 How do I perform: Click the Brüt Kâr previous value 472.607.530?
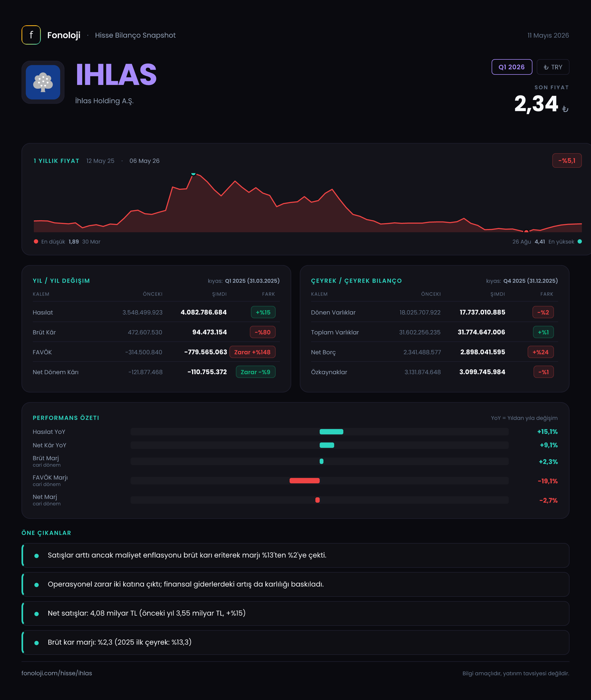coord(145,332)
